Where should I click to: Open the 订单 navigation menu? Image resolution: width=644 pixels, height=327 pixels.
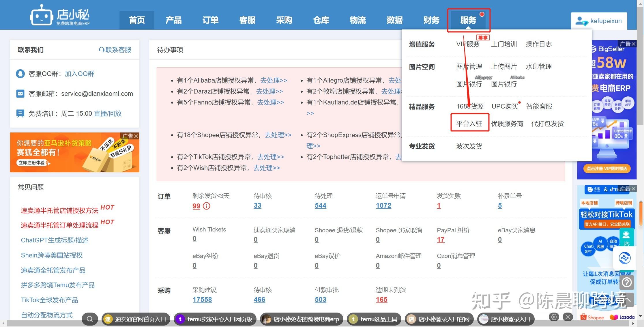coord(210,20)
